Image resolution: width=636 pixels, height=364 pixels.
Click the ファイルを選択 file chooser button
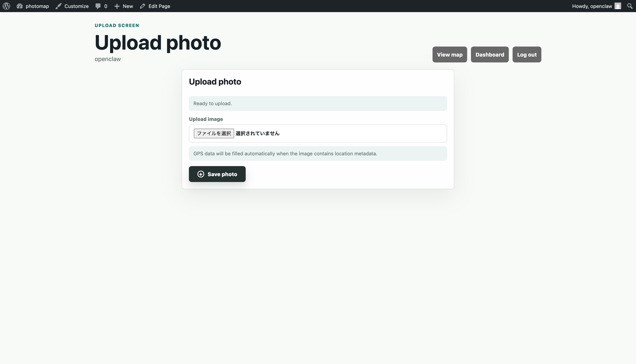(214, 134)
